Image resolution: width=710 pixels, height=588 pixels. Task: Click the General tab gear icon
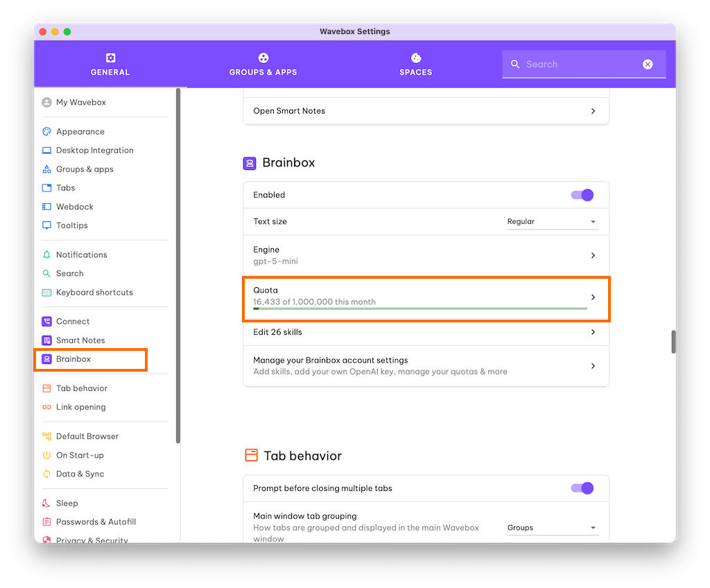pyautogui.click(x=110, y=58)
